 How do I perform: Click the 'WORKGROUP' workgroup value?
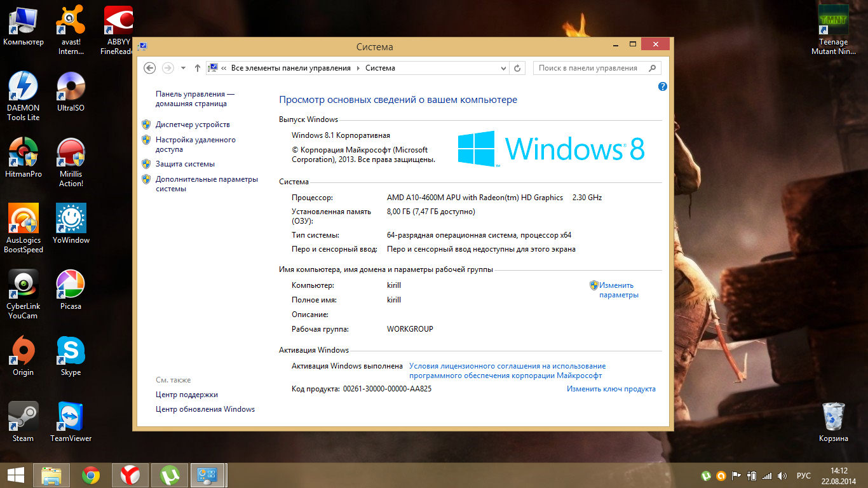(410, 329)
